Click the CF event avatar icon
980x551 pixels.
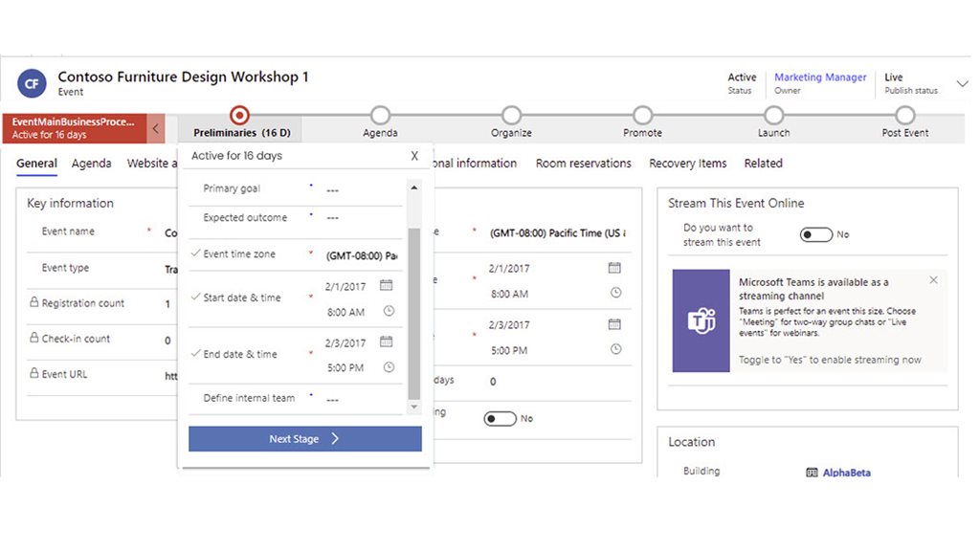32,83
